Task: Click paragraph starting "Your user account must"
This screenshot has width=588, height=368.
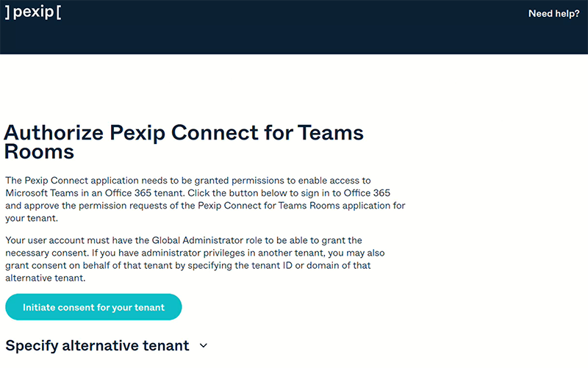Action: pos(199,259)
